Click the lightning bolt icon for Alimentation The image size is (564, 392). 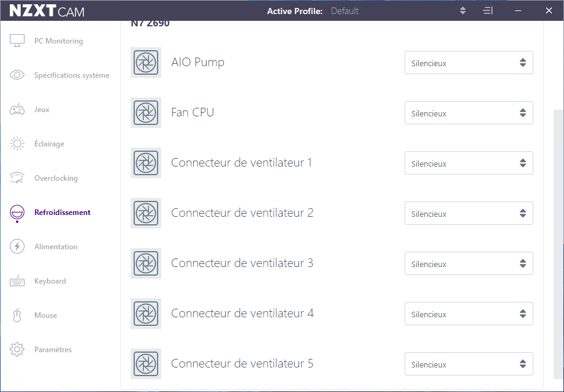coord(17,246)
